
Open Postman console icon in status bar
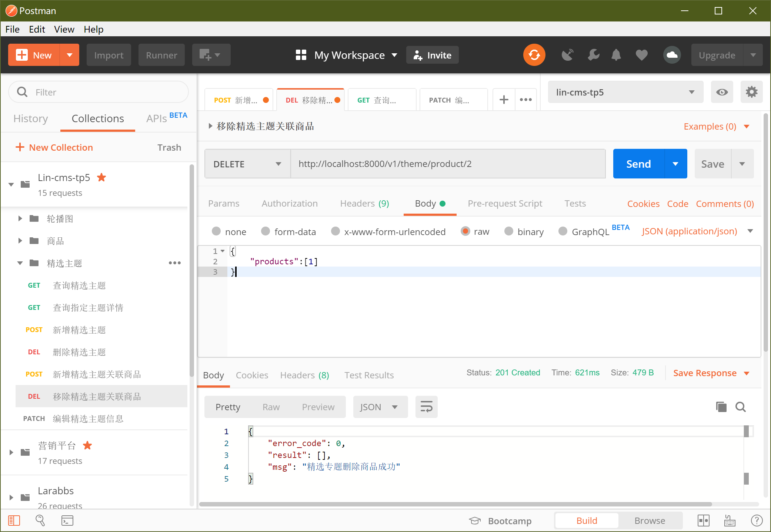tap(67, 521)
